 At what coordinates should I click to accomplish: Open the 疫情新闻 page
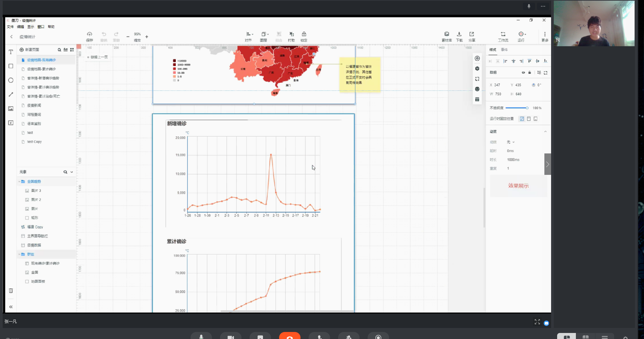tap(34, 106)
